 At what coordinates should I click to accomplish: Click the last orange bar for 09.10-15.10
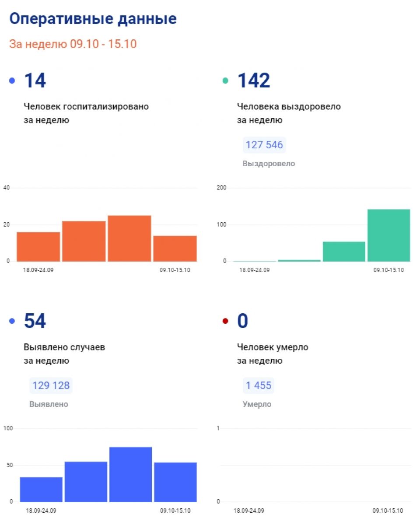tap(175, 248)
